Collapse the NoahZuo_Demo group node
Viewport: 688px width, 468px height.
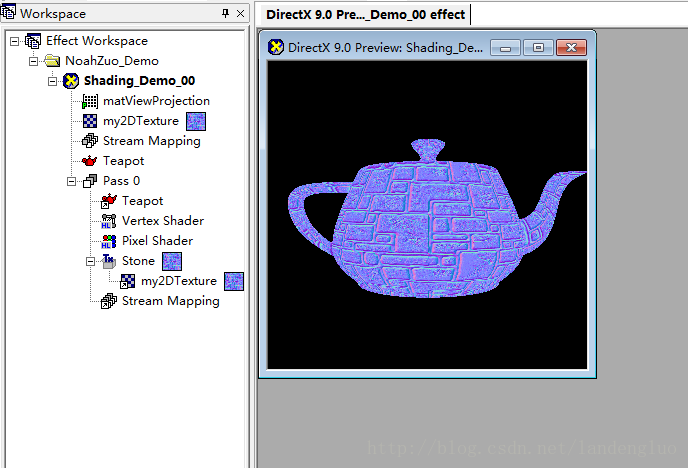(x=33, y=61)
